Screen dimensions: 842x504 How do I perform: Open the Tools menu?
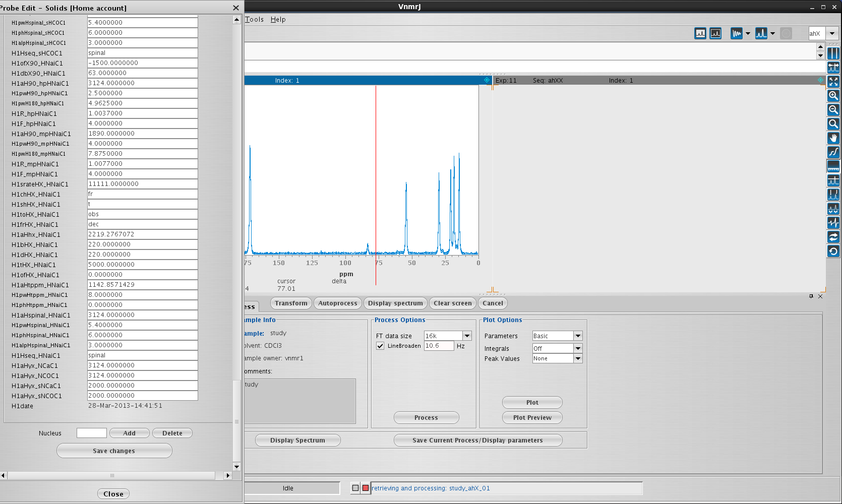255,20
